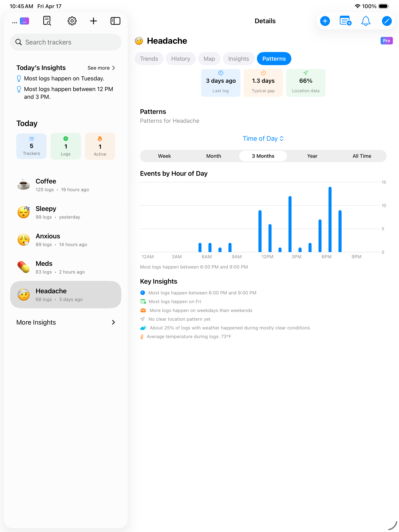Tap 'Most logs happen on Fri' text
Screen dimensions: 399x532
175,301
